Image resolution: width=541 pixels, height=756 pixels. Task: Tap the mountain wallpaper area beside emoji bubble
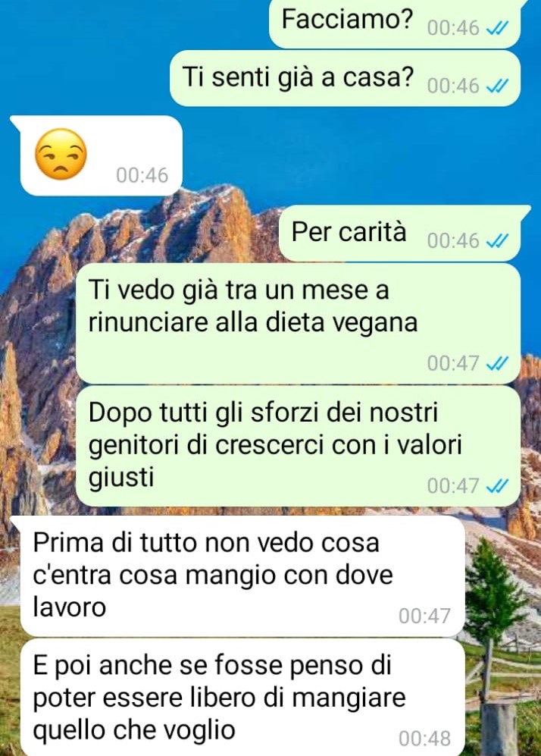347,154
